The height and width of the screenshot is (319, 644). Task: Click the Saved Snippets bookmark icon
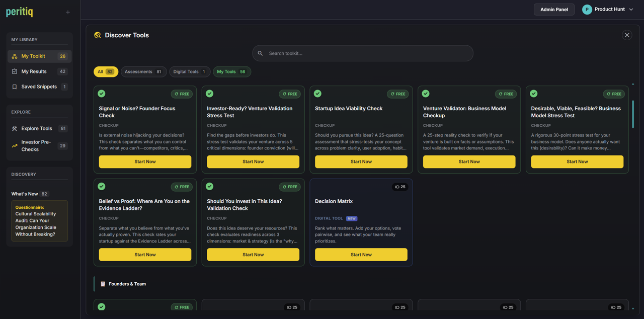pyautogui.click(x=15, y=87)
